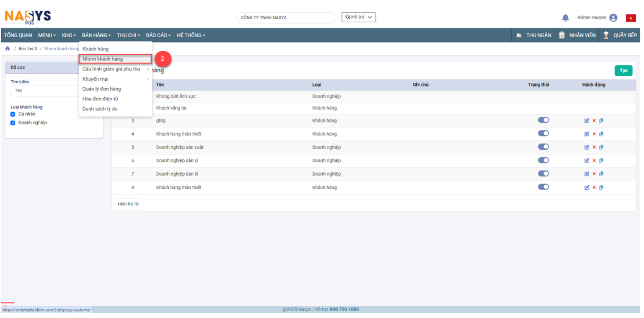Open the Thu ngân cashier screen
This screenshot has height=318, width=644.
(534, 35)
